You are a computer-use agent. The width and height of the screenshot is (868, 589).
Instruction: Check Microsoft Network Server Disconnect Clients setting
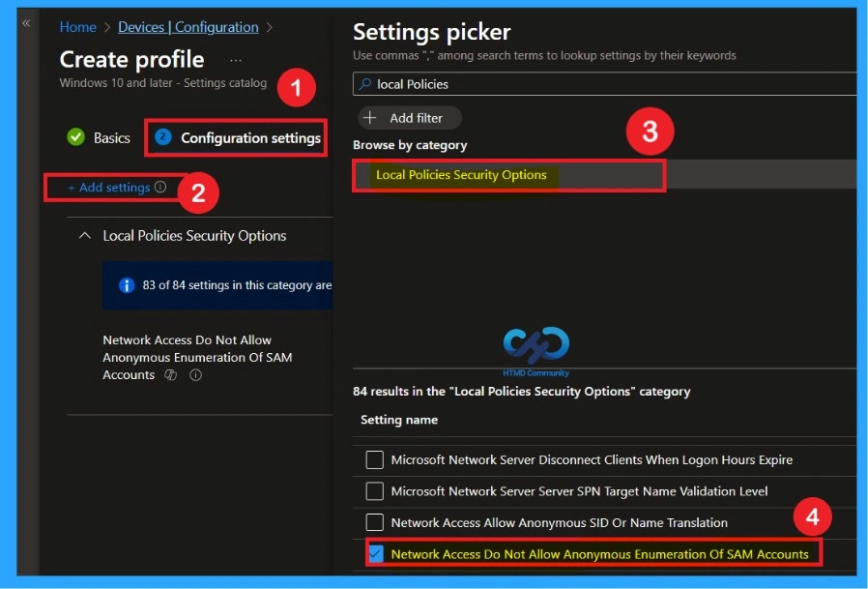[375, 459]
